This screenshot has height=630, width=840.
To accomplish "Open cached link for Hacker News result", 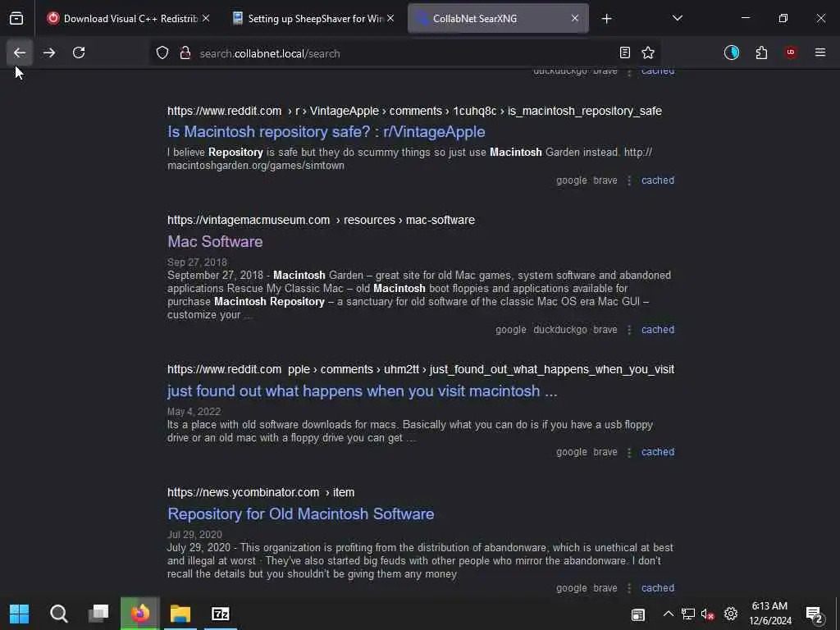I will (658, 588).
